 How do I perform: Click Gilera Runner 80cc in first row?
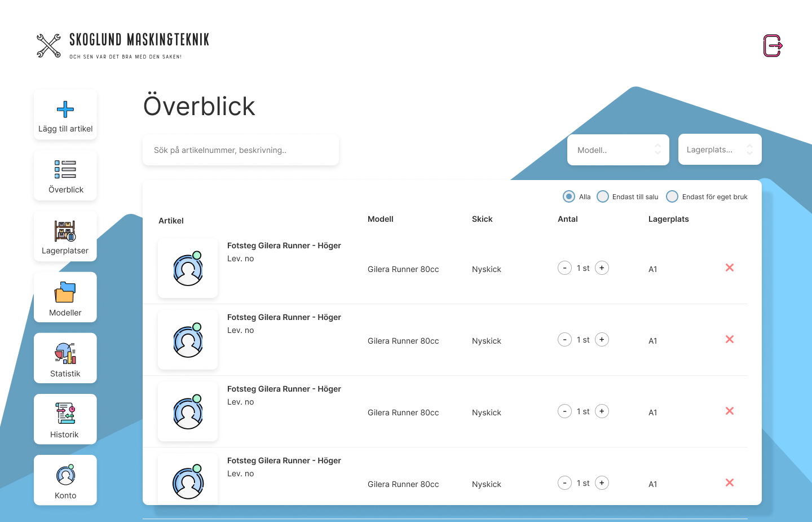(x=403, y=269)
